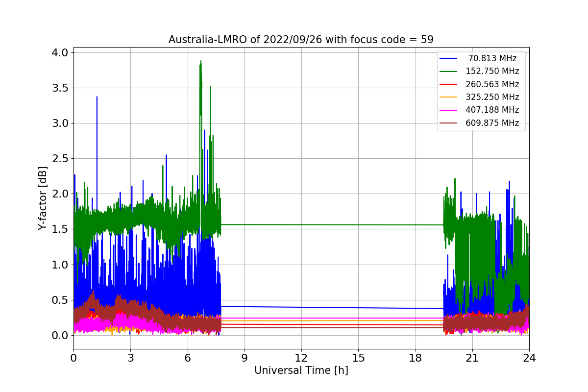Click the 18 hour x-axis tick label
Viewport: 588px width, 392px height.
pos(415,358)
